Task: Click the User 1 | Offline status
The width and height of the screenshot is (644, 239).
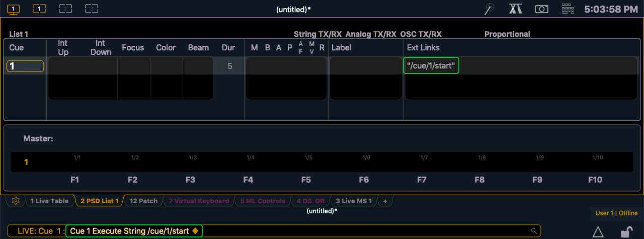Action: click(x=616, y=213)
